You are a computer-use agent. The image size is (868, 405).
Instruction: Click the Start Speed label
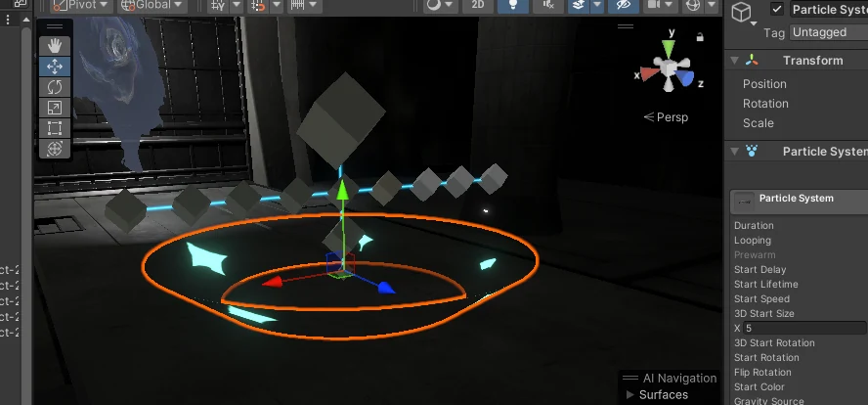(761, 299)
